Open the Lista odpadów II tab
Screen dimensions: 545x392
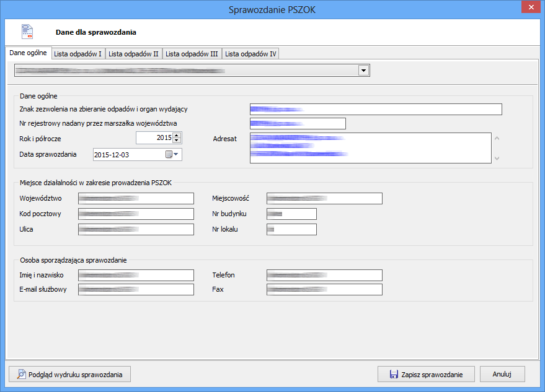133,54
